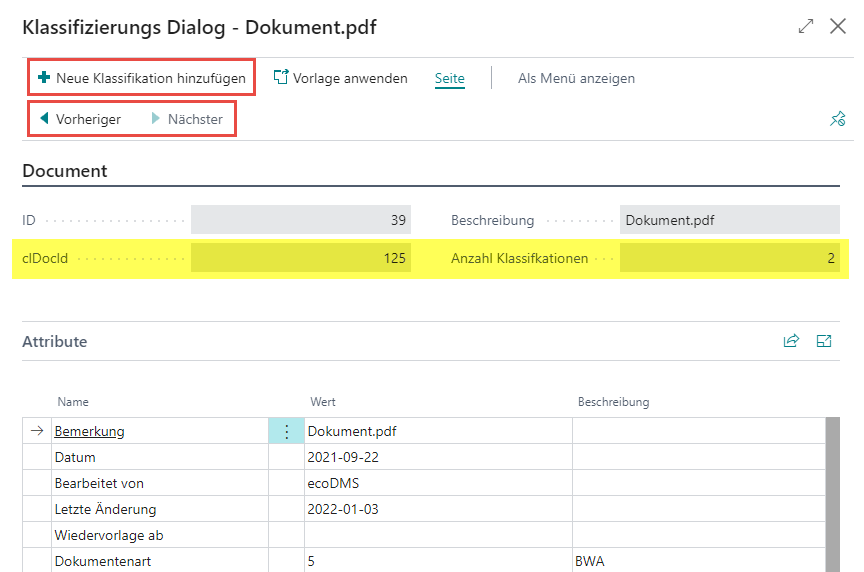
Task: Choose Als Menü anzeigen
Action: (x=576, y=78)
